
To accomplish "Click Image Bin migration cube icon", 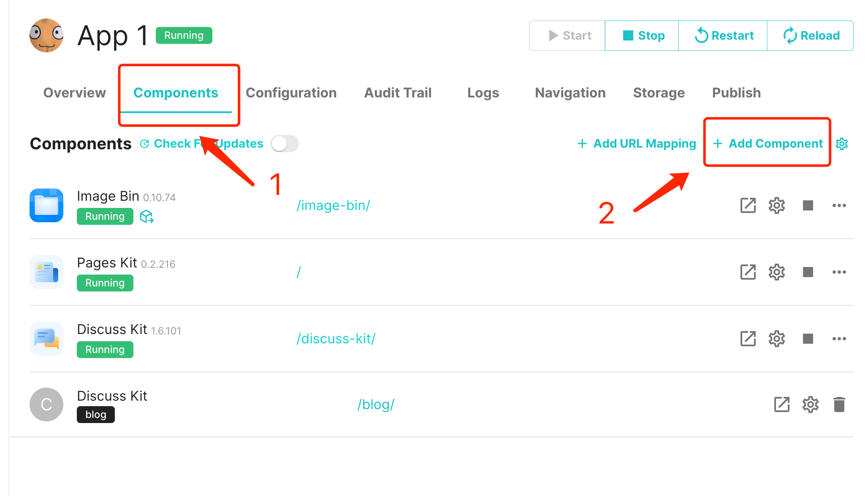I will pos(146,217).
